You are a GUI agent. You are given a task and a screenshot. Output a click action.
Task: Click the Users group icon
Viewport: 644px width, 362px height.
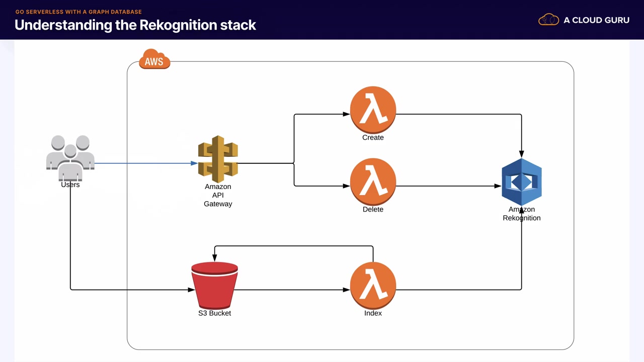pyautogui.click(x=70, y=158)
